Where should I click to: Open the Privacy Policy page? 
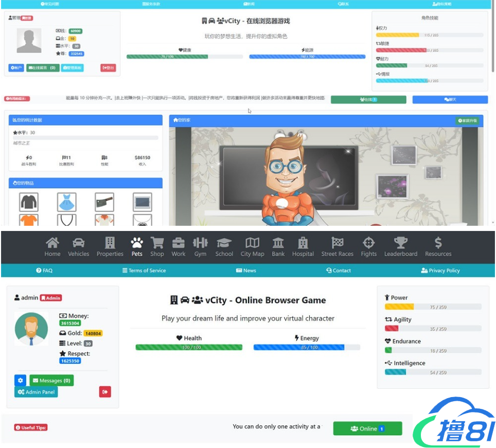[x=440, y=271]
